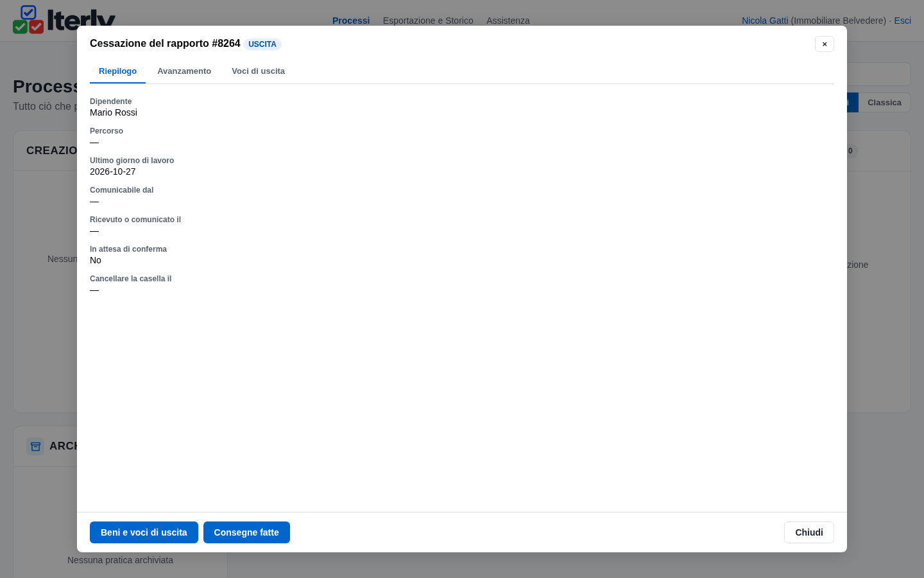Log out via the Esci link
This screenshot has height=578, width=924.
pyautogui.click(x=902, y=21)
